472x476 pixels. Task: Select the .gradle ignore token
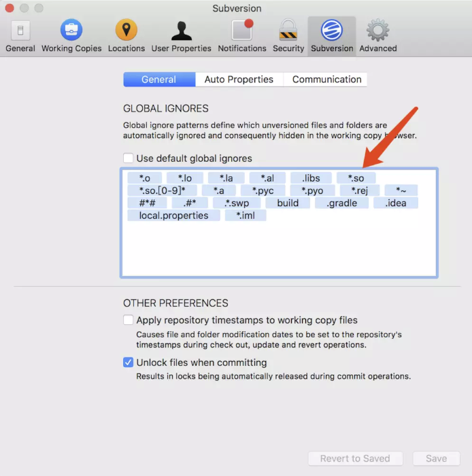pos(342,203)
